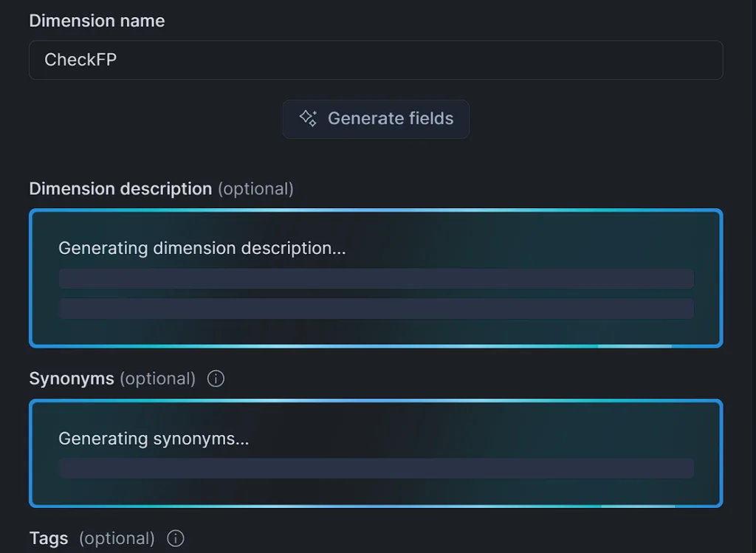
Task: Click inside the Dimension description text box
Action: (x=376, y=278)
